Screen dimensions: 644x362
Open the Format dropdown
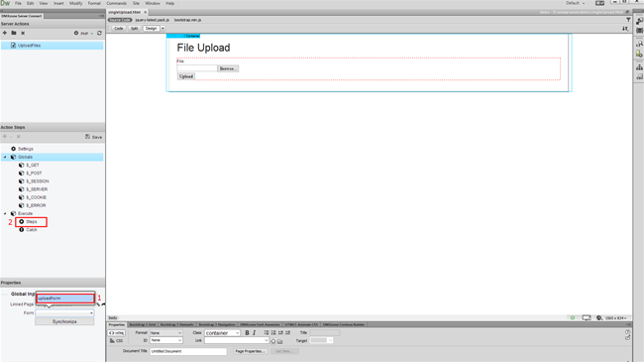coord(165,333)
